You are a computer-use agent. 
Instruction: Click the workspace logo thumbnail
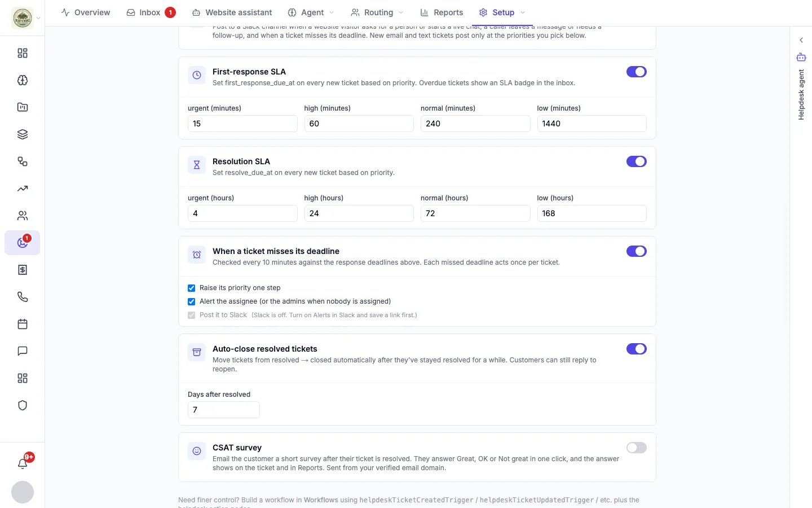click(23, 18)
